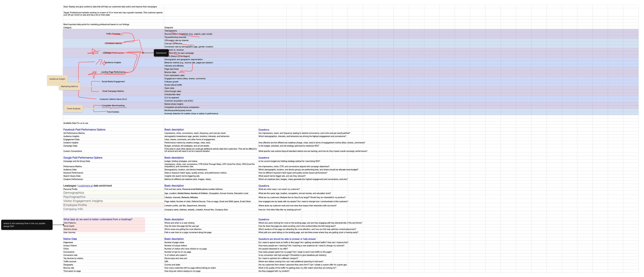The width and height of the screenshot is (644, 277).
Task: Click 'Questions we should be able to answer' heading
Action: (287, 239)
